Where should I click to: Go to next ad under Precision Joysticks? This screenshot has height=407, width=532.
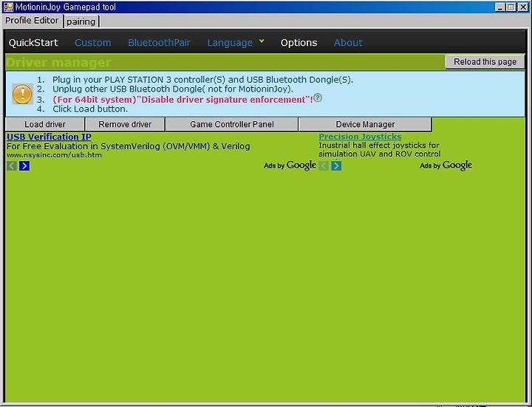[x=336, y=166]
